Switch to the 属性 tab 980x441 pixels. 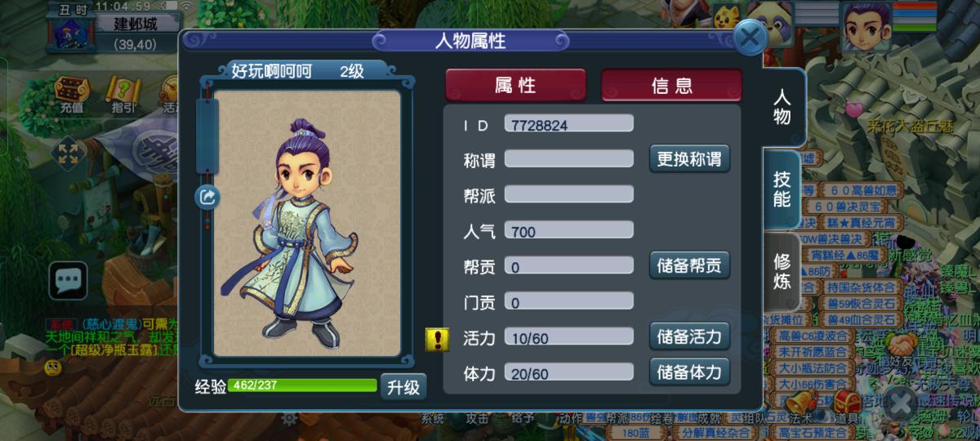(x=515, y=86)
